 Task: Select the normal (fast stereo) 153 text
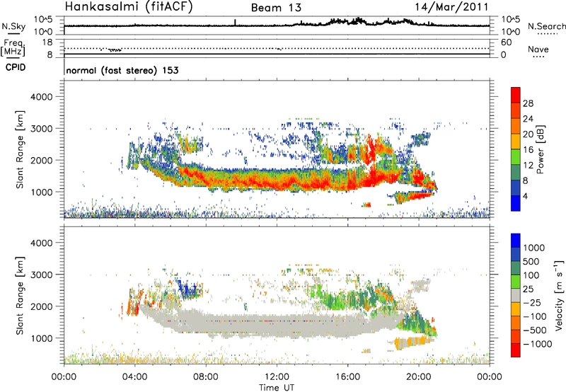pyautogui.click(x=121, y=70)
